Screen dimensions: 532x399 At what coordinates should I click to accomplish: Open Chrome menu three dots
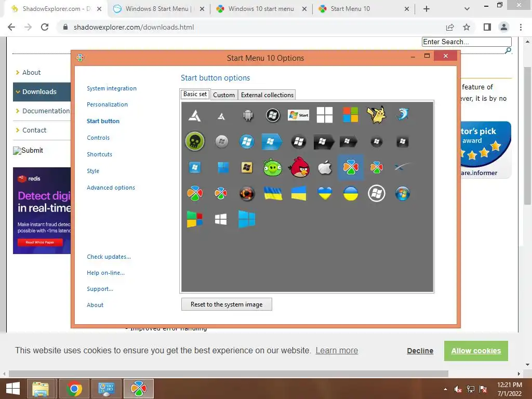521,27
